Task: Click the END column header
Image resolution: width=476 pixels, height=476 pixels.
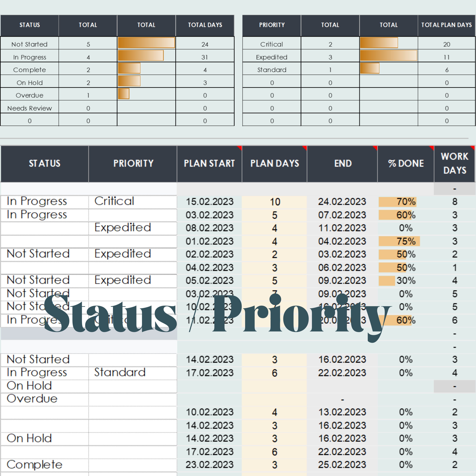Action: 342,164
